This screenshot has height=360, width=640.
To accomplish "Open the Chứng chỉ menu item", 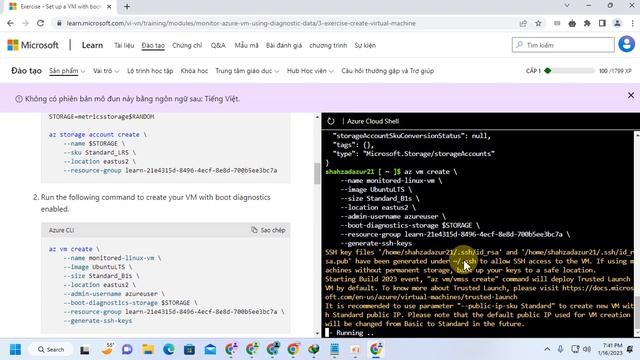I will (x=187, y=45).
